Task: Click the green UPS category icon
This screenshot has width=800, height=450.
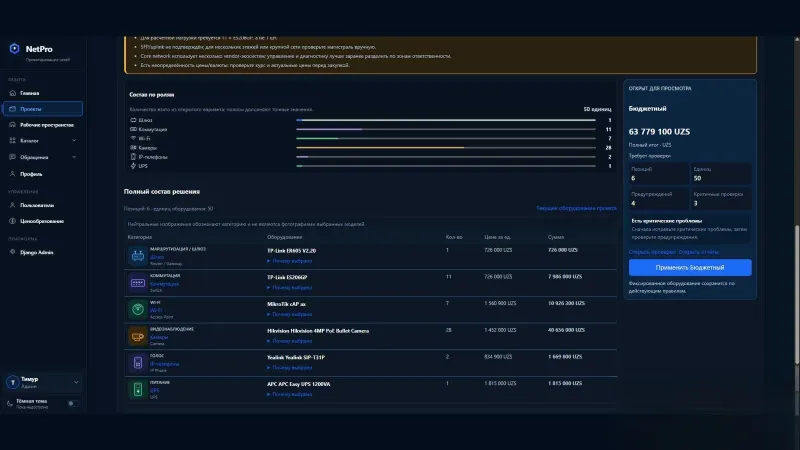Action: click(x=138, y=389)
